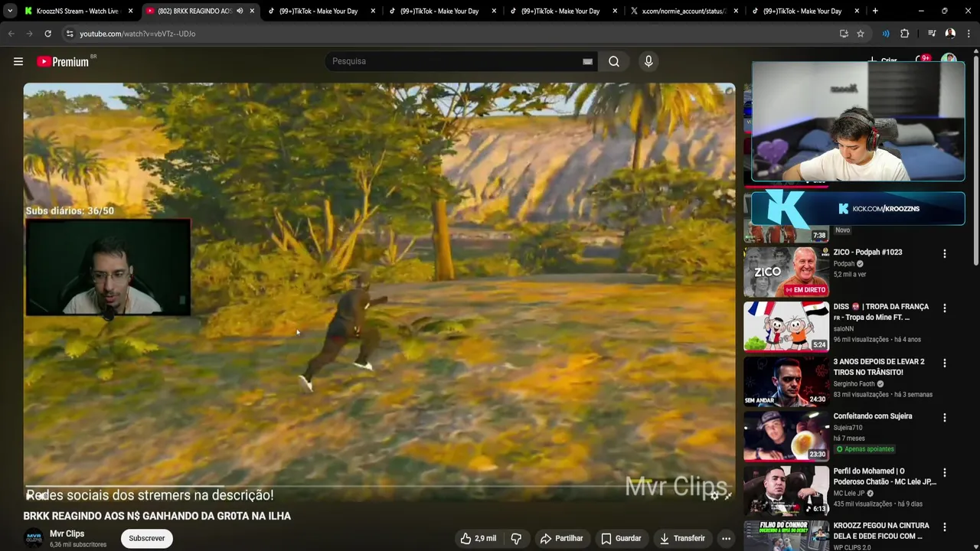Open the ZICO EM DIRETO thumbnail
Screen dimensions: 980x551
[786, 272]
